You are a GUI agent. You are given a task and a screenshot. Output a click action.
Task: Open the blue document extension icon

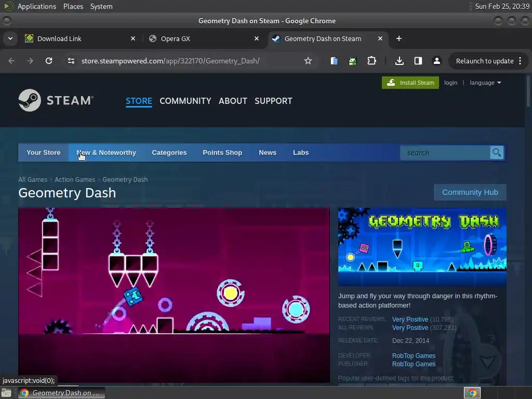(334, 61)
